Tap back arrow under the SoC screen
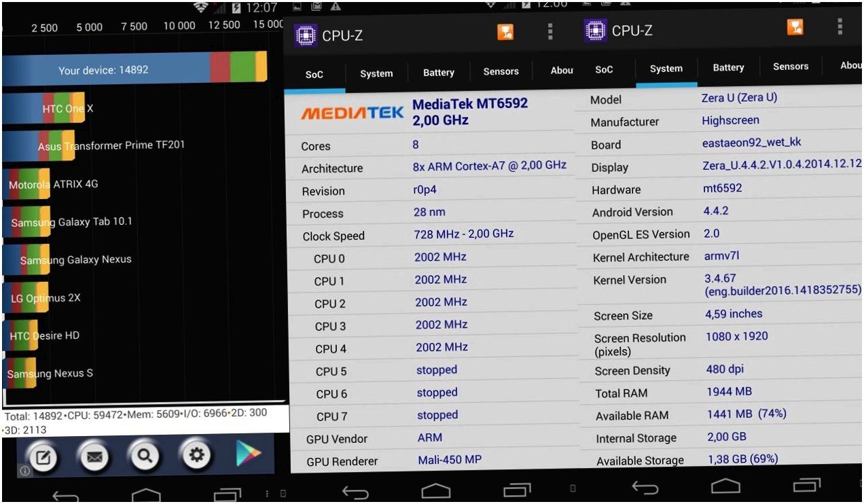 [355, 492]
